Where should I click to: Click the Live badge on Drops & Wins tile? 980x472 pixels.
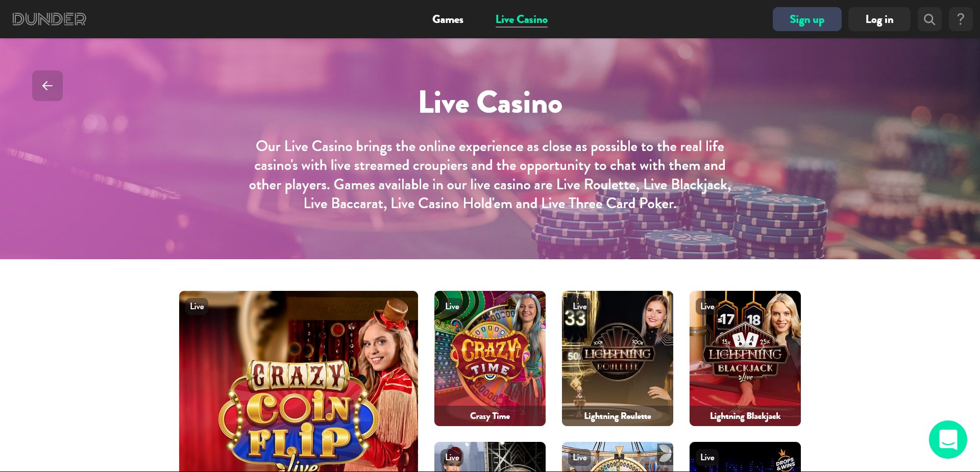tap(707, 457)
